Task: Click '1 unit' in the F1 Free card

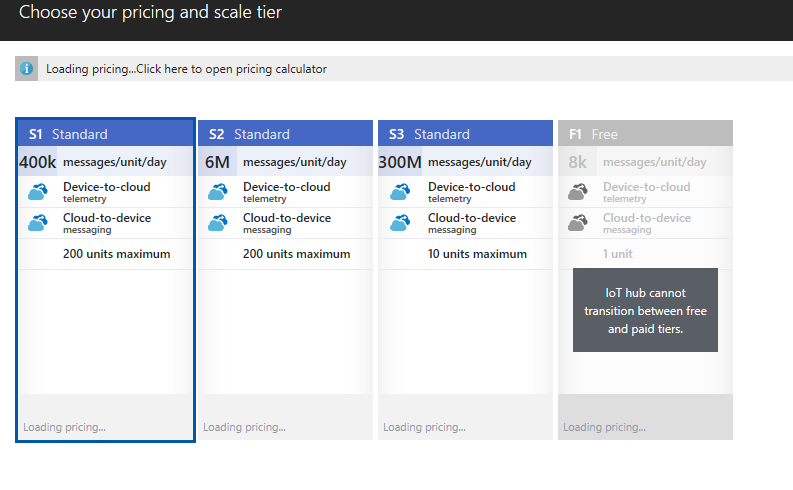Action: click(618, 254)
